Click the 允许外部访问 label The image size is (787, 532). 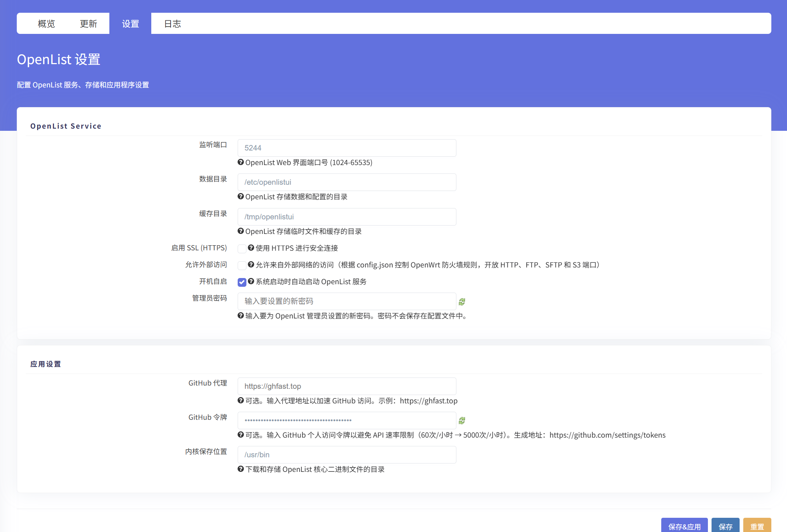(x=206, y=265)
